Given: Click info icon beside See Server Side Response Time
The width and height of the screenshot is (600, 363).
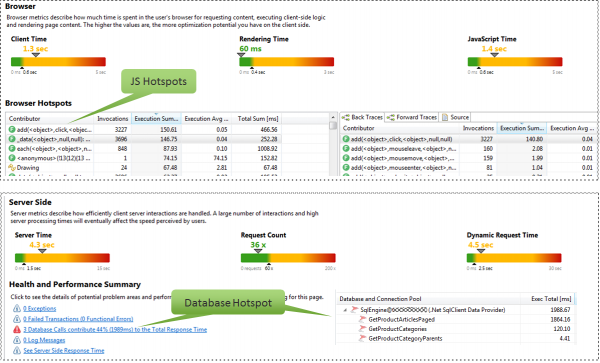Looking at the screenshot, I should [17, 350].
